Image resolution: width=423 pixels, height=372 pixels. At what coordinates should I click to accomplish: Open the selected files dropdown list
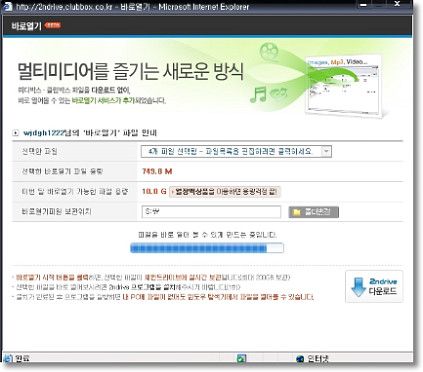(x=236, y=152)
